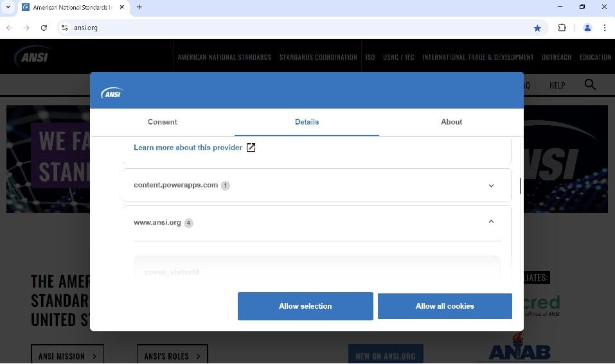615x364 pixels.
Task: Click the browser forward arrow
Action: pos(26,28)
